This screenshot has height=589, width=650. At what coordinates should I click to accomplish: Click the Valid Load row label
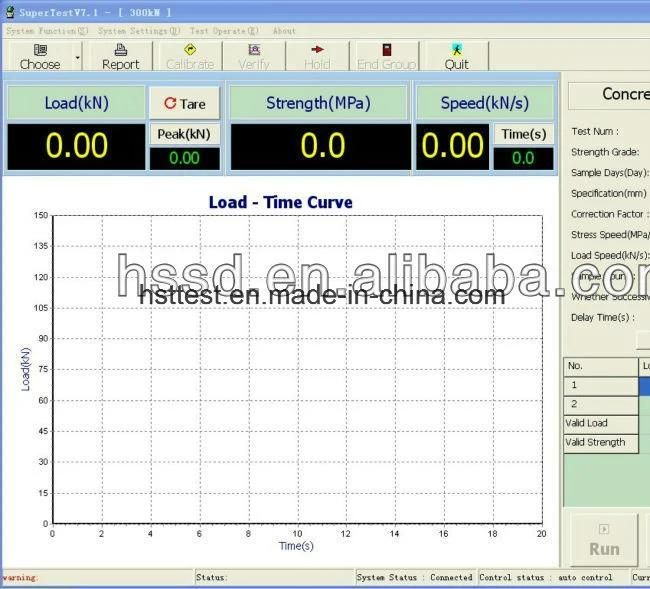pyautogui.click(x=601, y=424)
